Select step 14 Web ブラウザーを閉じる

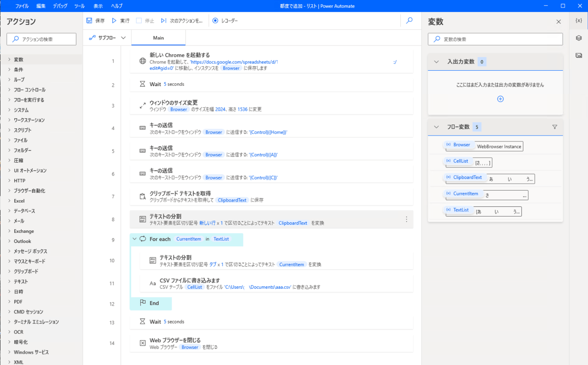(271, 343)
